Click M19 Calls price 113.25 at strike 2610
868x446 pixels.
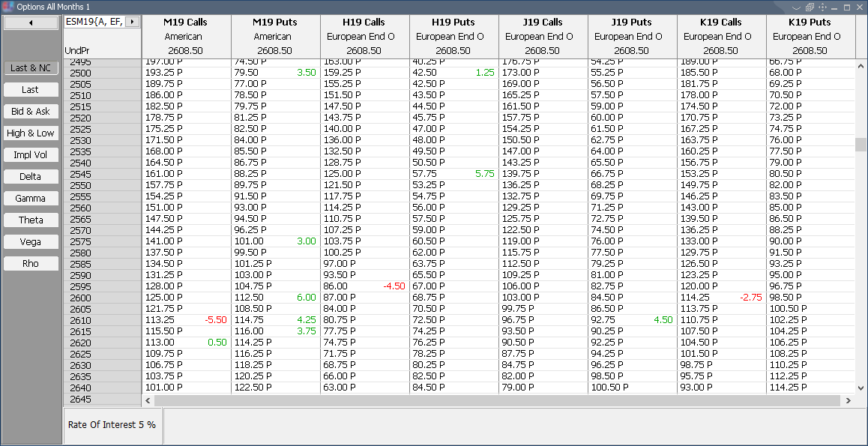160,320
